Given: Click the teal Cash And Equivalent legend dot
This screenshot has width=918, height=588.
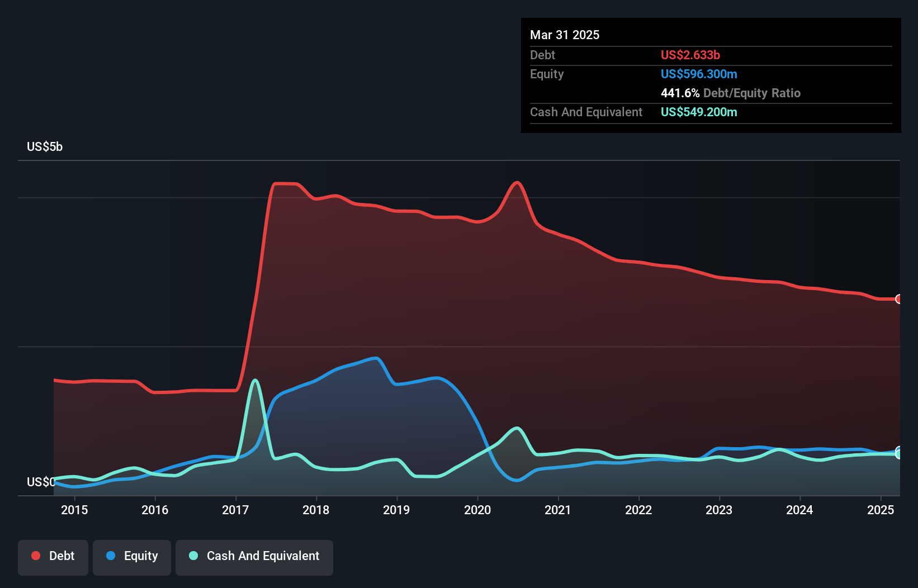Looking at the screenshot, I should (193, 556).
